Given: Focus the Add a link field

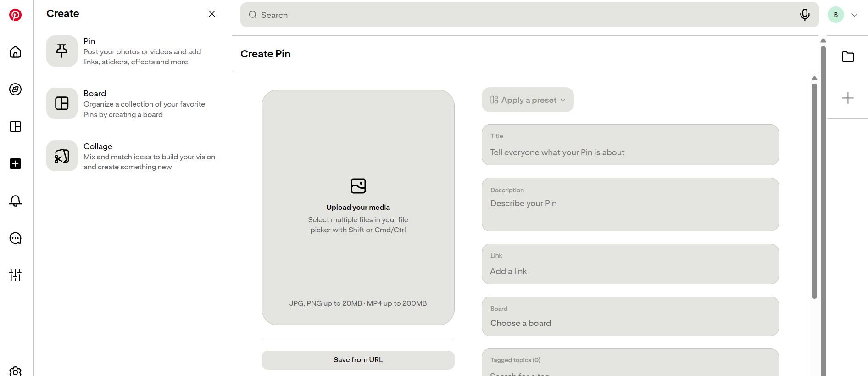Looking at the screenshot, I should click(630, 264).
